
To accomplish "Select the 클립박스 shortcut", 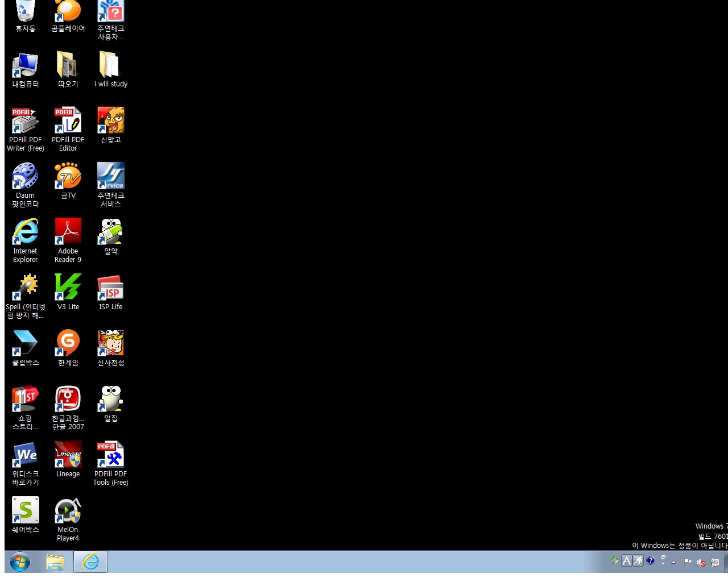I will [25, 348].
